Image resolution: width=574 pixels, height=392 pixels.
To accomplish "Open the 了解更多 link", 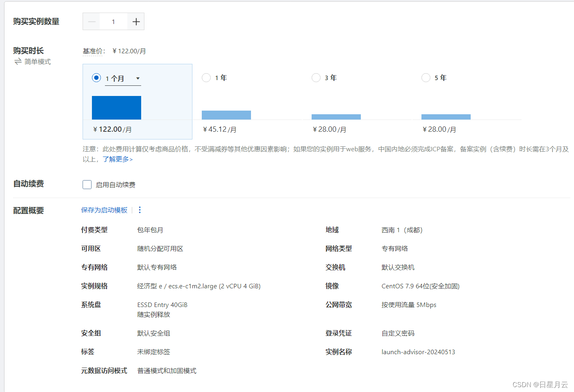I will pyautogui.click(x=118, y=159).
